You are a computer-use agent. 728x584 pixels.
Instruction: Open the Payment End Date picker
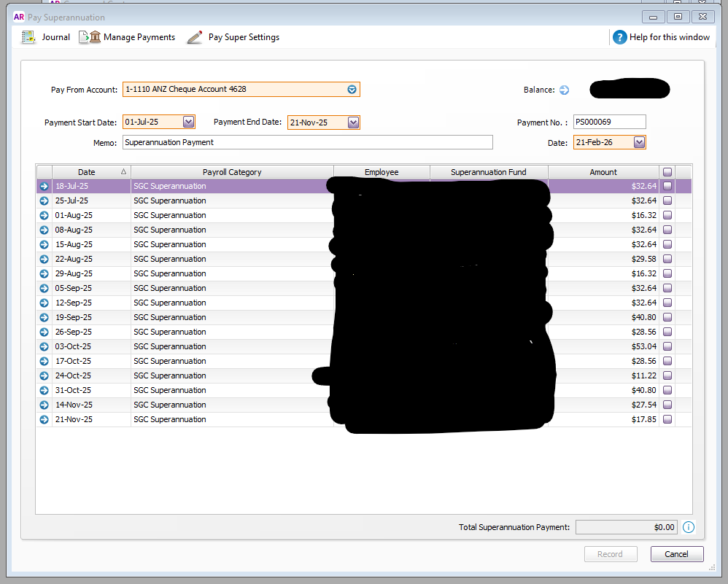pyautogui.click(x=353, y=122)
